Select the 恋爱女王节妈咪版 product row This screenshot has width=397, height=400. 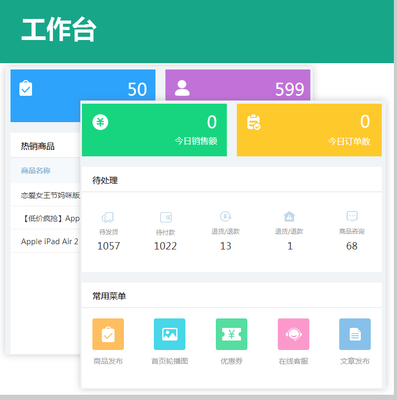coord(45,195)
